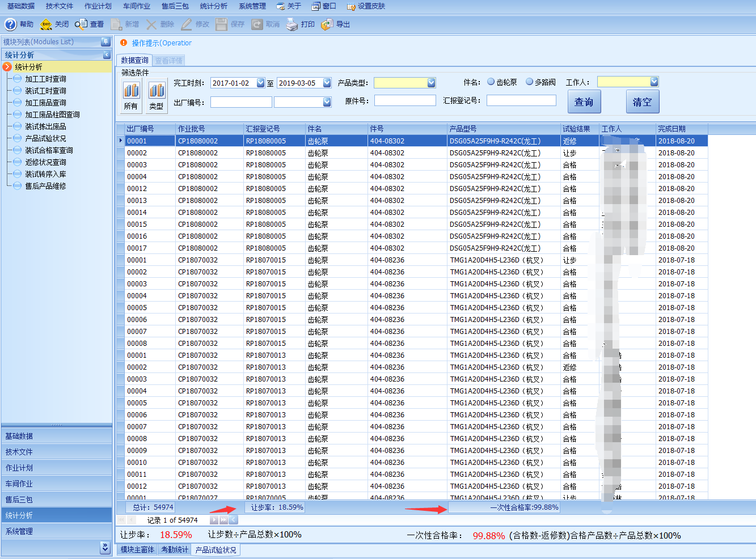Open the end date 2019-03-05 dropdown

click(x=327, y=83)
